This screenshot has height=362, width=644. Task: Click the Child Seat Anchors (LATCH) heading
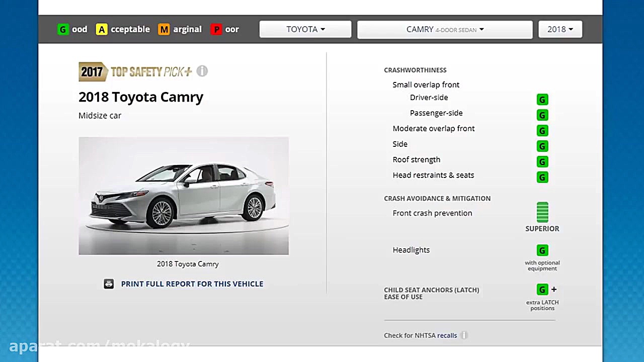coord(432,294)
